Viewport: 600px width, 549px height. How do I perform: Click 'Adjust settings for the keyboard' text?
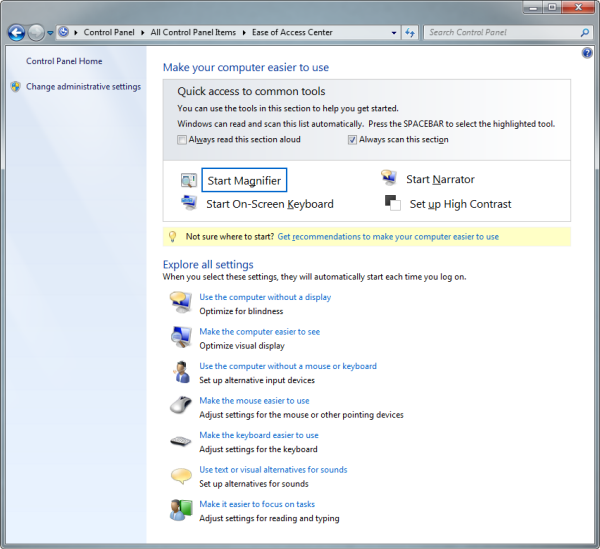pyautogui.click(x=258, y=449)
